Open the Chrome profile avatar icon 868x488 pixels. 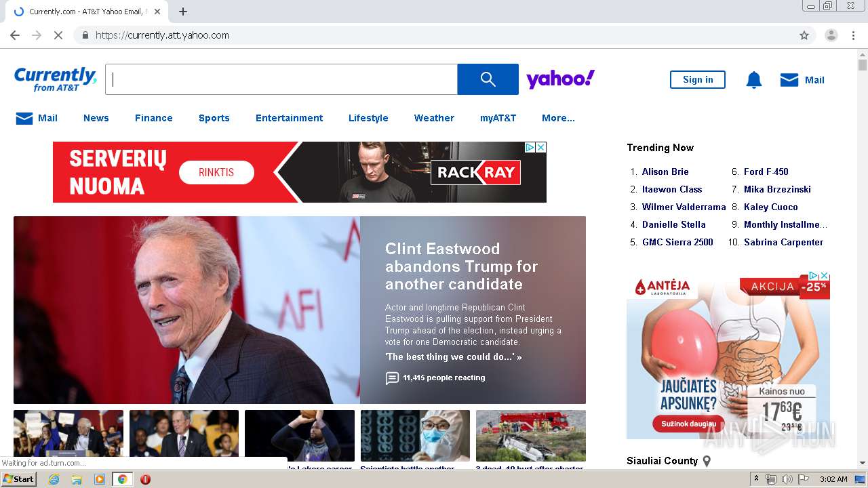click(x=831, y=35)
